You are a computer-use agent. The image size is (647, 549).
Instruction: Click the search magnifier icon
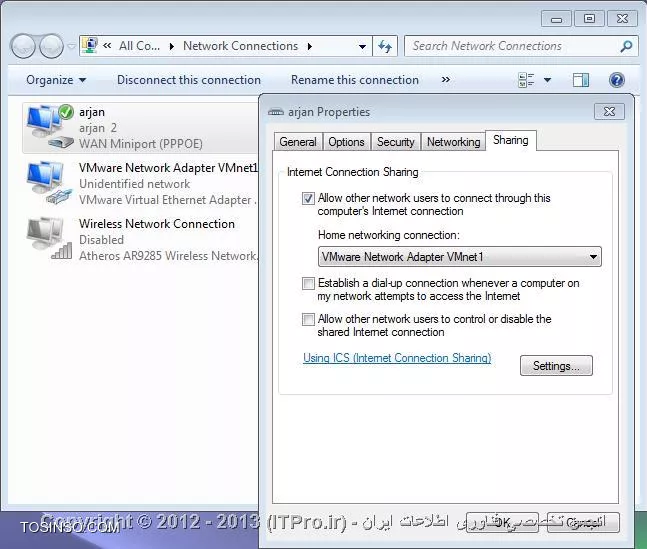click(626, 46)
